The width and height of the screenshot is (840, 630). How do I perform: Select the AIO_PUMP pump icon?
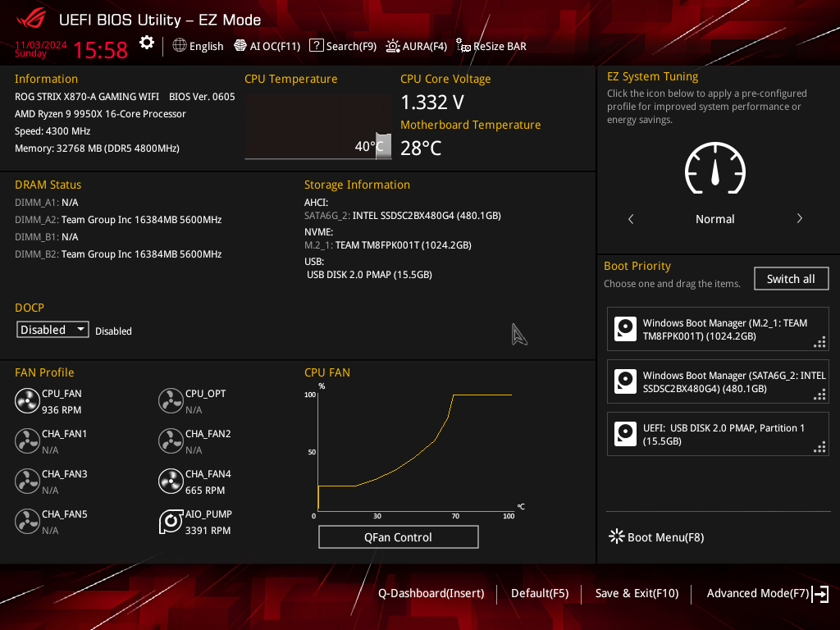pyautogui.click(x=171, y=521)
